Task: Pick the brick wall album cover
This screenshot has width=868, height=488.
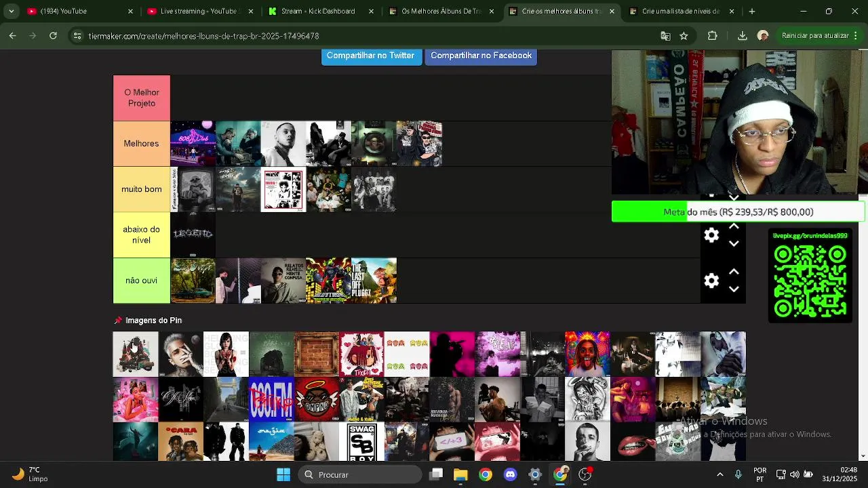Action: click(x=316, y=354)
